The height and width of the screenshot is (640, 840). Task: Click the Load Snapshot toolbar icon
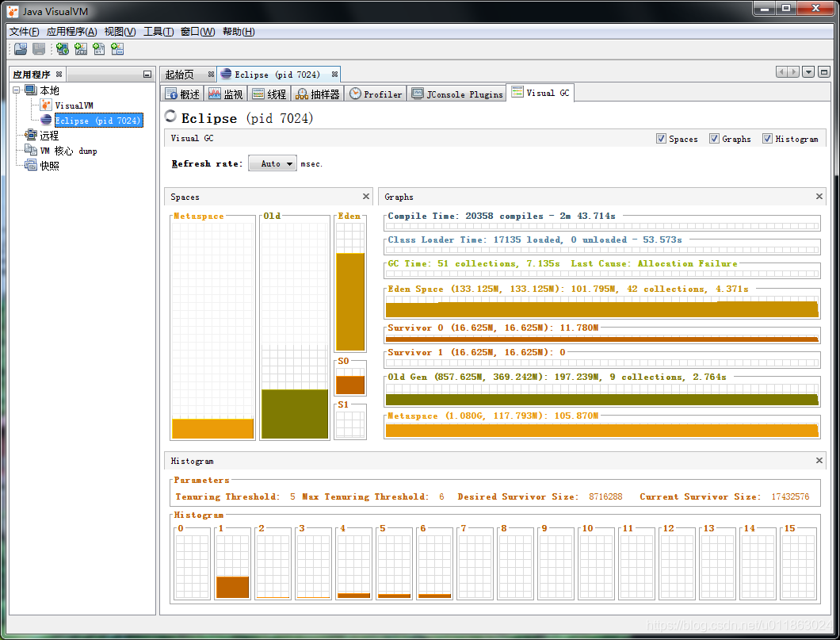[21, 49]
